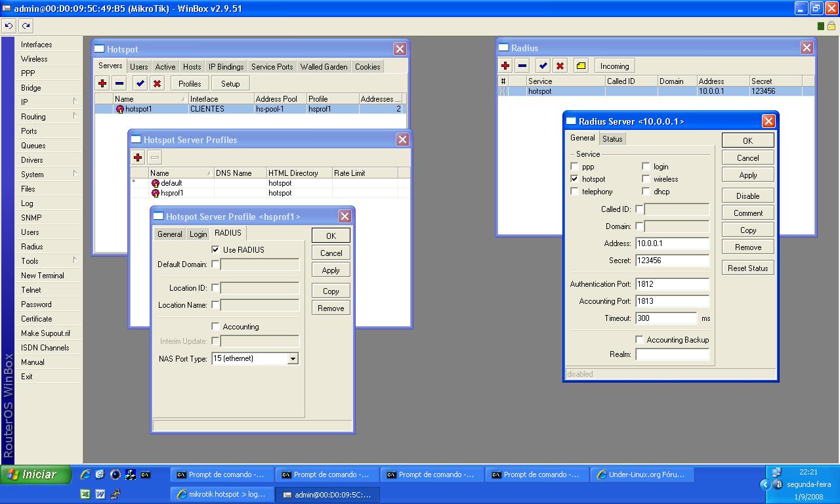Launch Word from the quick launch bar

point(100,494)
